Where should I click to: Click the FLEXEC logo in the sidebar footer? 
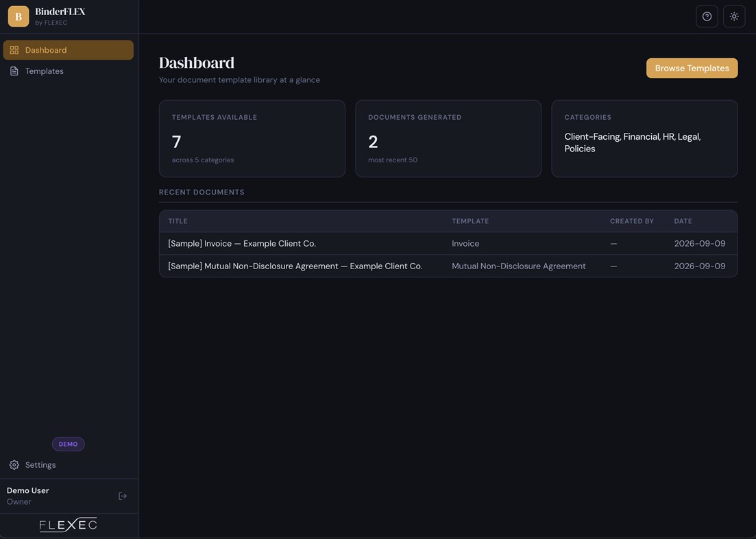(68, 525)
